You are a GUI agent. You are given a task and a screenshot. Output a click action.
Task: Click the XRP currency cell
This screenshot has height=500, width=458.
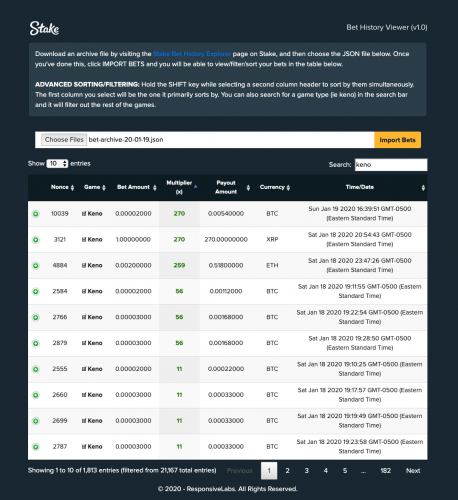click(x=272, y=240)
